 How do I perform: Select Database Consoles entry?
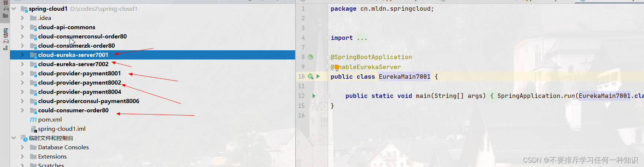[63, 147]
